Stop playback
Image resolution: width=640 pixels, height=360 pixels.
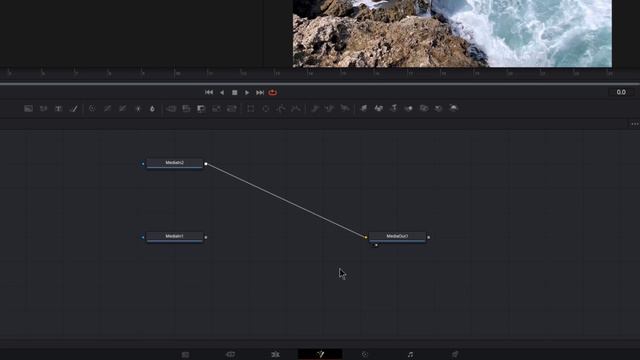point(235,93)
